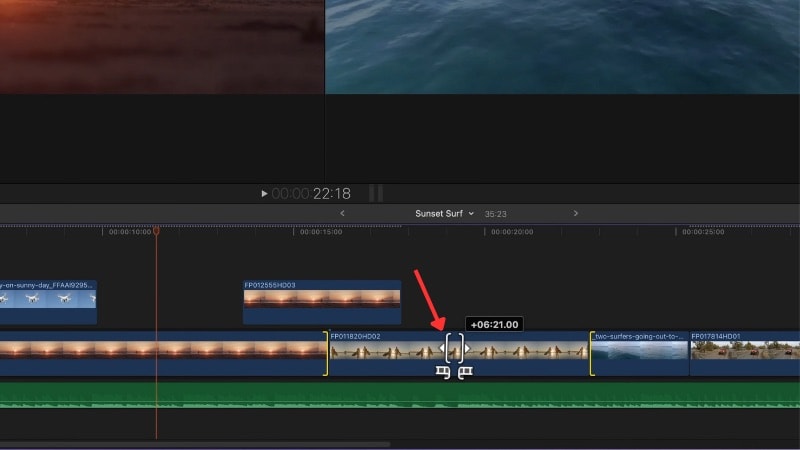Go back in timeline history
The width and height of the screenshot is (800, 450).
coord(342,213)
